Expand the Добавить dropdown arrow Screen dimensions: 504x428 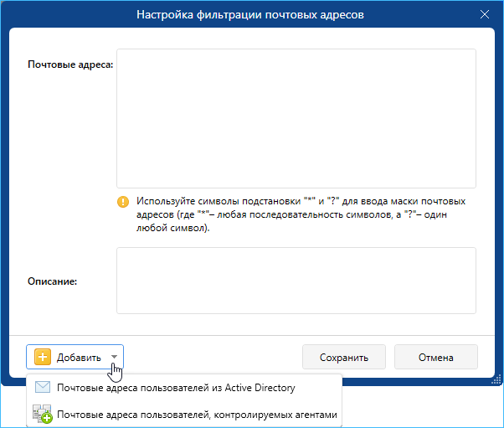coord(115,358)
